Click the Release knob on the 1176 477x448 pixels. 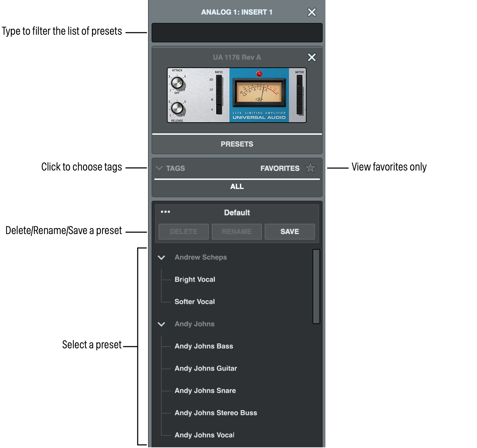point(178,108)
